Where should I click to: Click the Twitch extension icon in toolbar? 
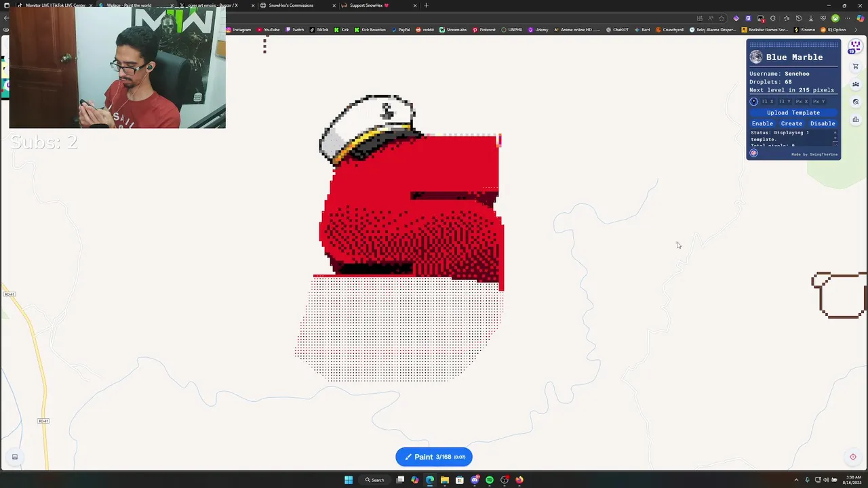pyautogui.click(x=748, y=18)
